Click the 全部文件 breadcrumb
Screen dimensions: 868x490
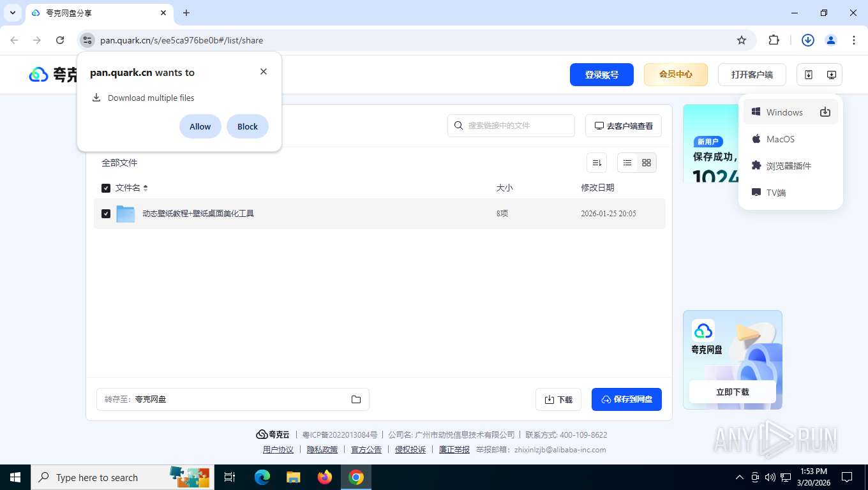tap(119, 163)
